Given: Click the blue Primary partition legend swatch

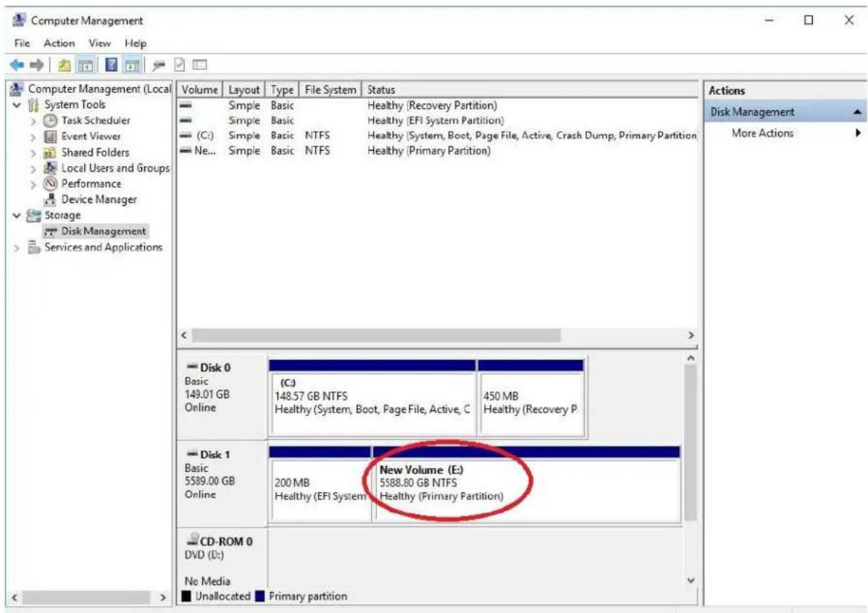Looking at the screenshot, I should tap(260, 596).
